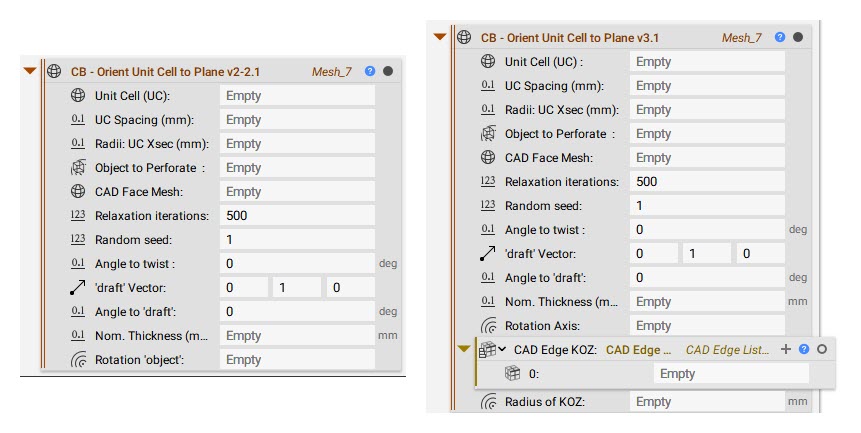Click Relaxation iterations field in v3.1
The height and width of the screenshot is (433, 861).
[707, 182]
